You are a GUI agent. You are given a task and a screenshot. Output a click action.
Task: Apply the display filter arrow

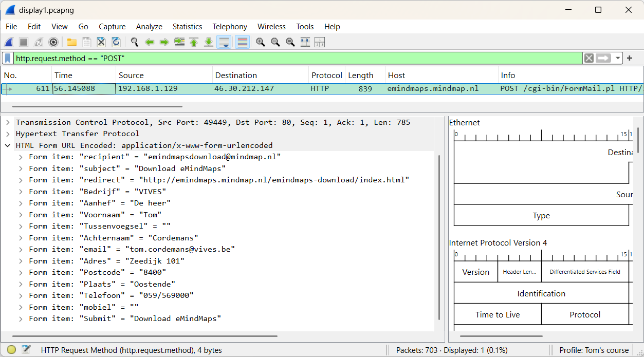(x=603, y=59)
